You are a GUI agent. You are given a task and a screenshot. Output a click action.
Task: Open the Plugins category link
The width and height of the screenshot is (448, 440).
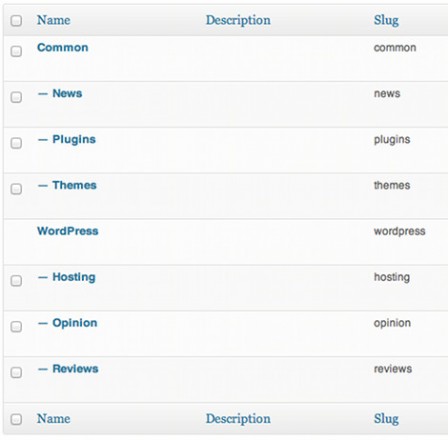(x=74, y=140)
